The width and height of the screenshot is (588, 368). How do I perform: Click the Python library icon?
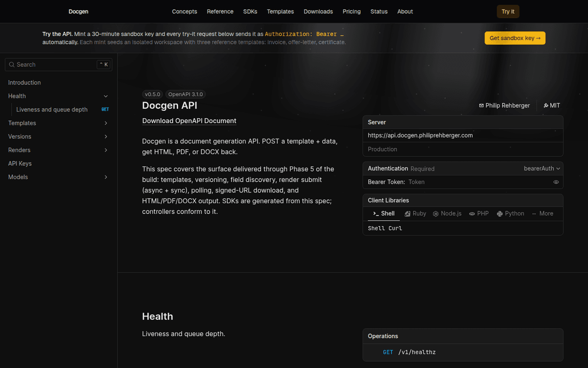click(499, 214)
